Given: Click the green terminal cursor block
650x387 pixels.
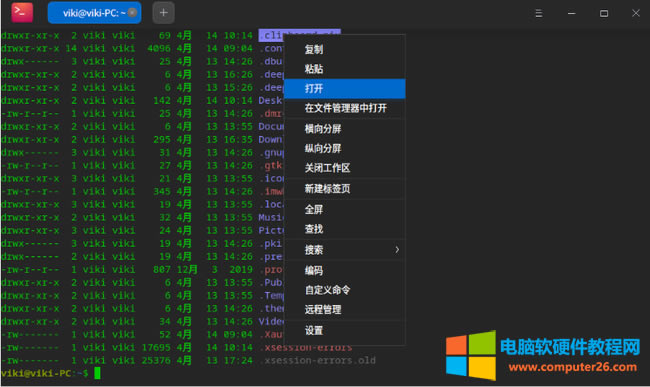Looking at the screenshot, I should pos(97,373).
